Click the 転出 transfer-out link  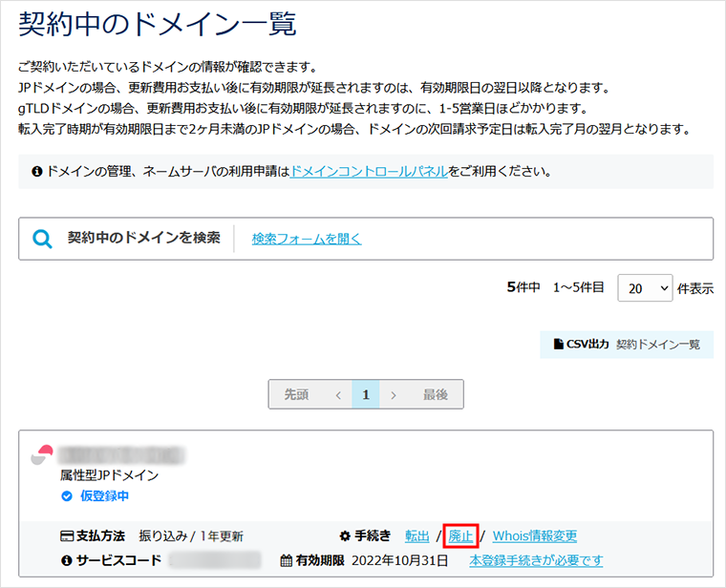[x=417, y=536]
